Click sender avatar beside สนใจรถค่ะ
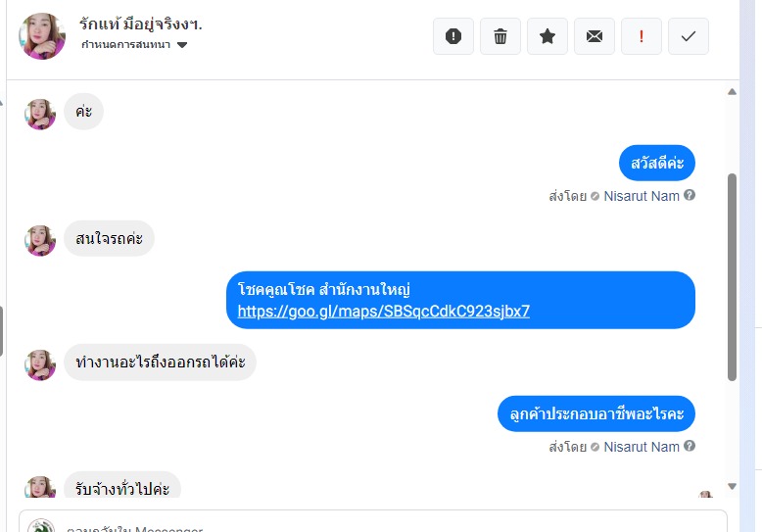This screenshot has width=762, height=532. [x=40, y=241]
